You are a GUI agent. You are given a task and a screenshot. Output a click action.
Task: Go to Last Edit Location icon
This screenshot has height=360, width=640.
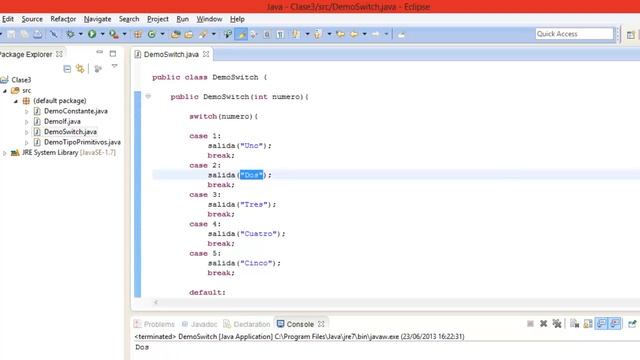tap(340, 35)
